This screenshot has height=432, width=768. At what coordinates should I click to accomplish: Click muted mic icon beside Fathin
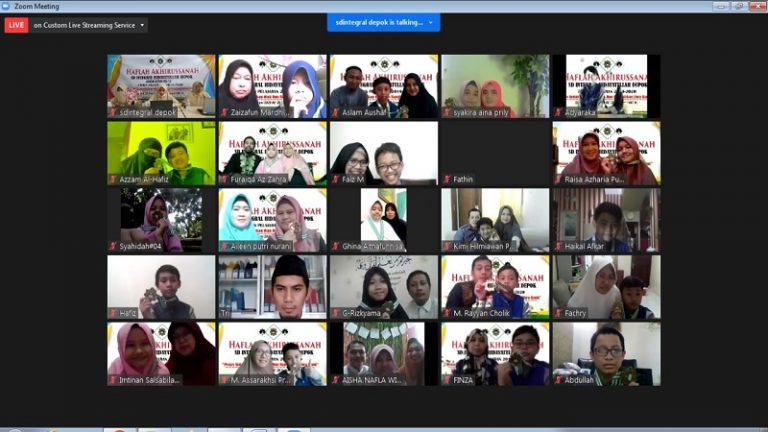(x=447, y=179)
